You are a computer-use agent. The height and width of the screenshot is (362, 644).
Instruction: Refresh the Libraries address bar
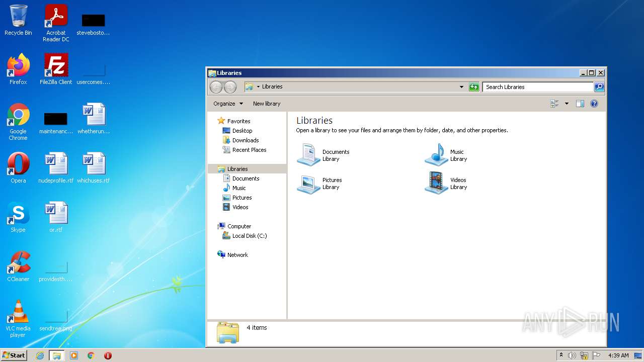click(474, 87)
